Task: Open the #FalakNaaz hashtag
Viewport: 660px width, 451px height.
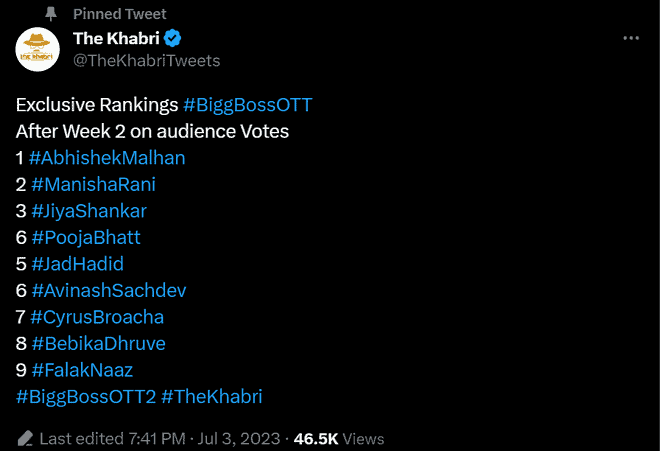Action: coord(82,370)
